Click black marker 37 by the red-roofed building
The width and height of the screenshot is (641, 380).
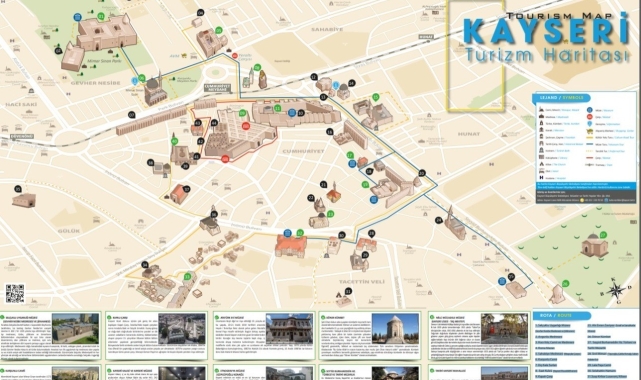tap(187, 189)
